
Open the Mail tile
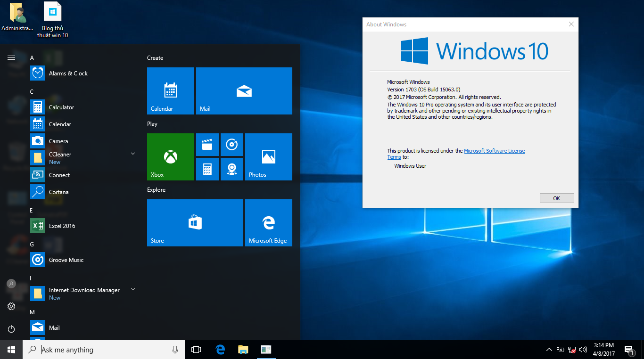pos(244,91)
